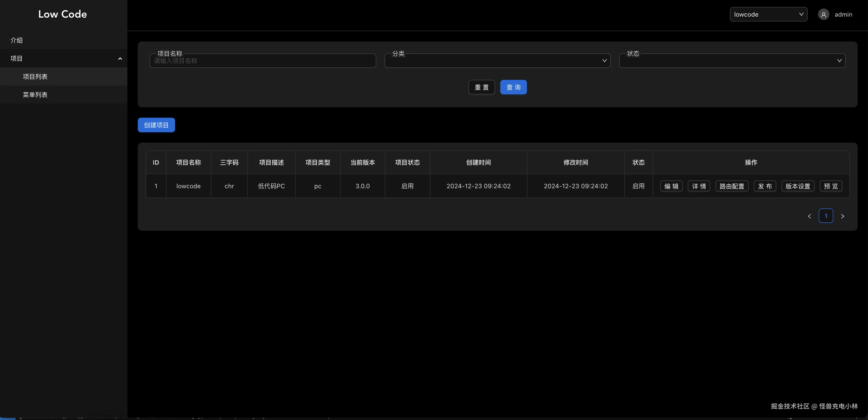Image resolution: width=868 pixels, height=420 pixels.
Task: Click 编辑 for the lowcode project
Action: coord(671,186)
